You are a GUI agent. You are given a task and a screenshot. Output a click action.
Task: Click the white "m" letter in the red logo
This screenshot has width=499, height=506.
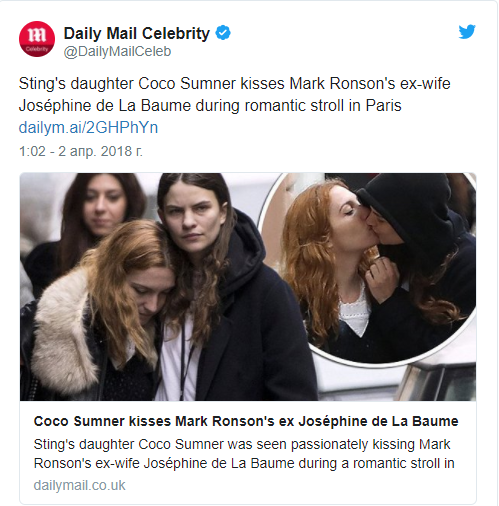[x=37, y=35]
